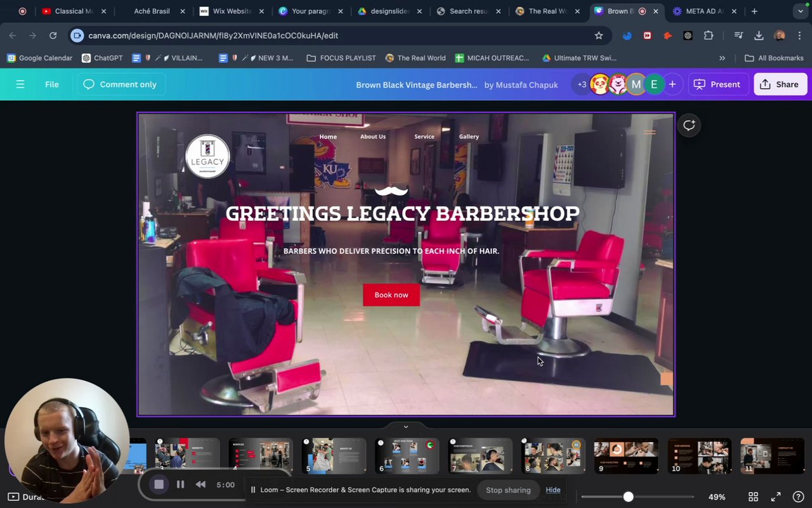Screen dimensions: 812x508
Task: Open a new browser tab
Action: pyautogui.click(x=754, y=11)
